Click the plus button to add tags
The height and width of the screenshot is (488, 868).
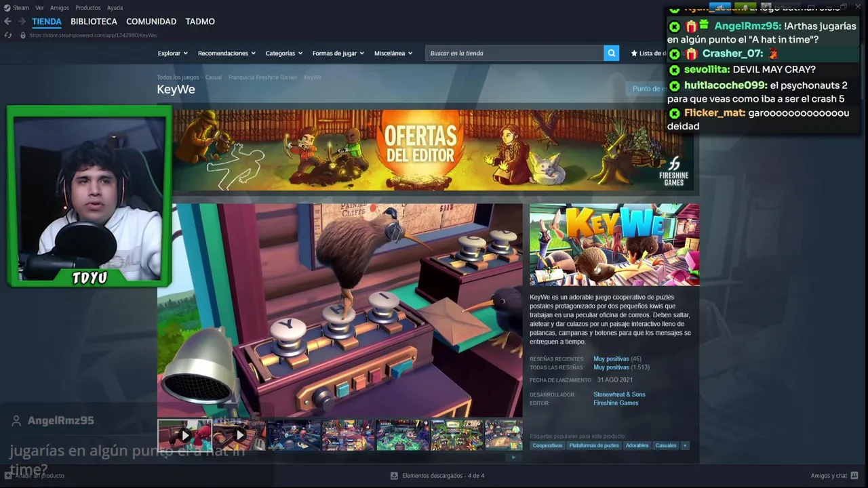point(685,445)
